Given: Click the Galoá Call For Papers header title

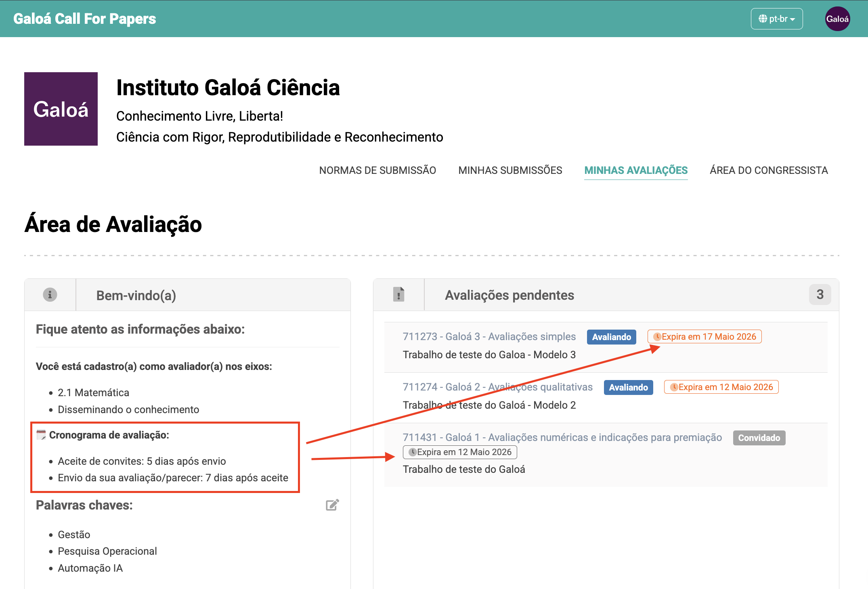Looking at the screenshot, I should pyautogui.click(x=84, y=19).
